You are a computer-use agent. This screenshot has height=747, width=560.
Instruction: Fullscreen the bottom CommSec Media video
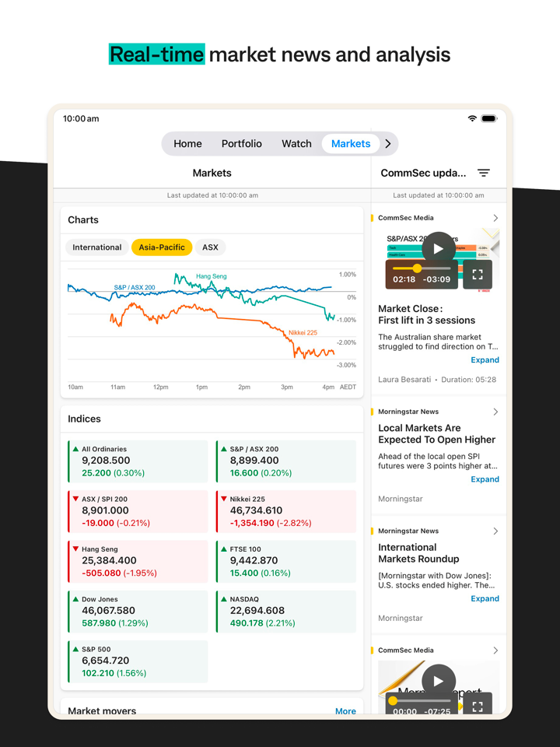(x=478, y=706)
